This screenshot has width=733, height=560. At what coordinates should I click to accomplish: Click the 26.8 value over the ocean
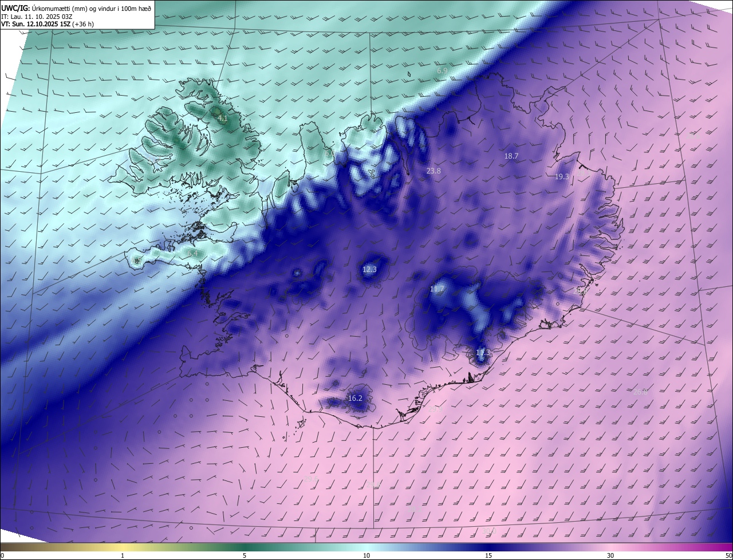click(640, 392)
